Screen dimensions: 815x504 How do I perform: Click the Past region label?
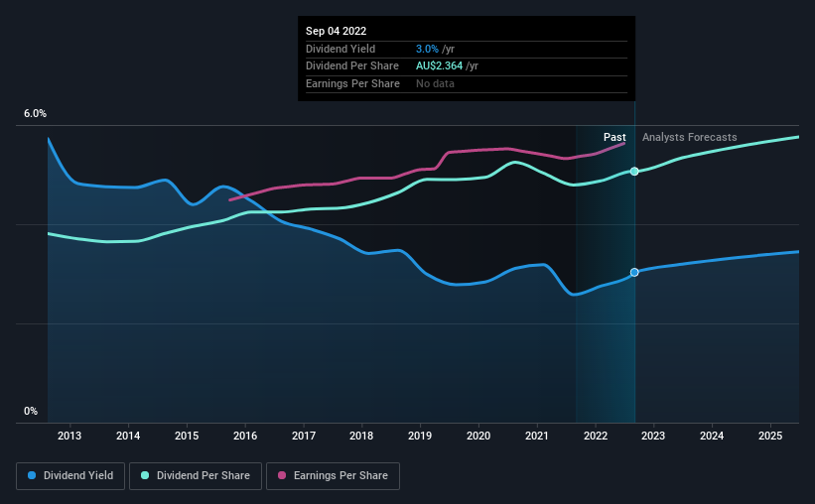(614, 137)
